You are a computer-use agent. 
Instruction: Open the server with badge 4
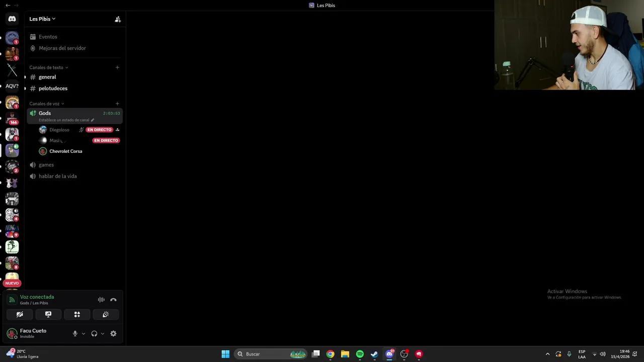click(x=12, y=215)
